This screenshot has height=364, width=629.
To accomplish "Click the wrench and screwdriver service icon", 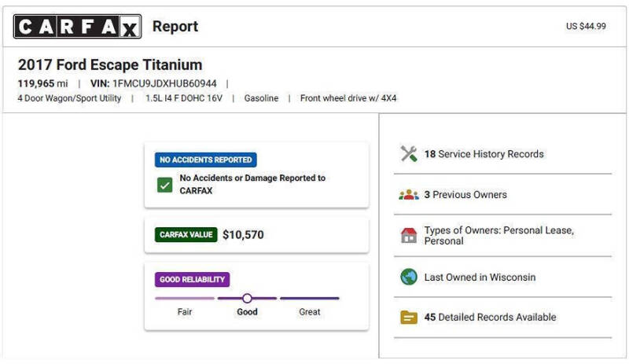I will point(409,154).
